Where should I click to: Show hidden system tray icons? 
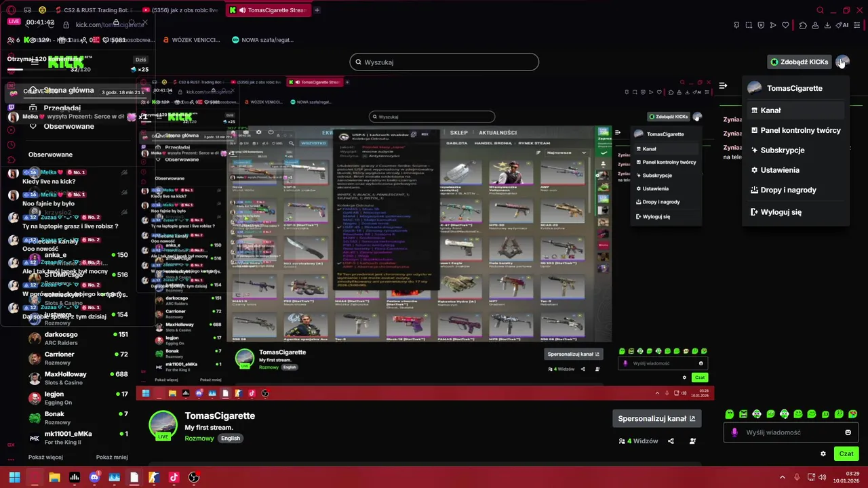[x=783, y=477]
